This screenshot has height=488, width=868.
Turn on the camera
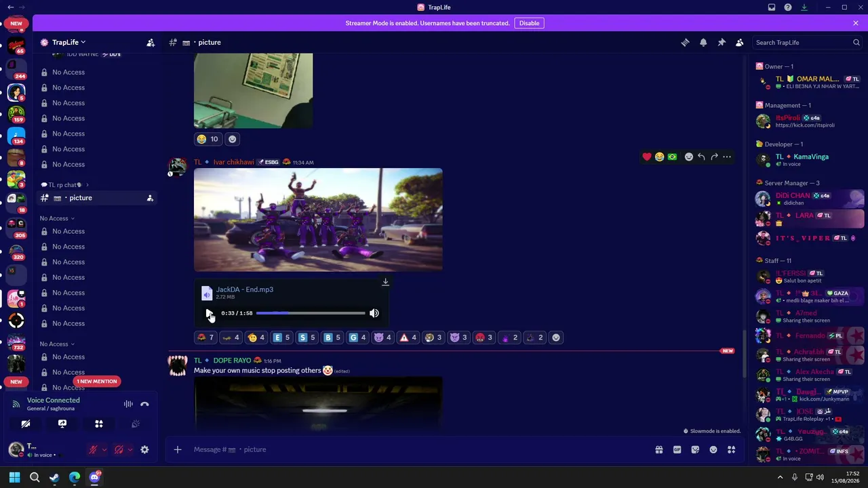tap(26, 424)
